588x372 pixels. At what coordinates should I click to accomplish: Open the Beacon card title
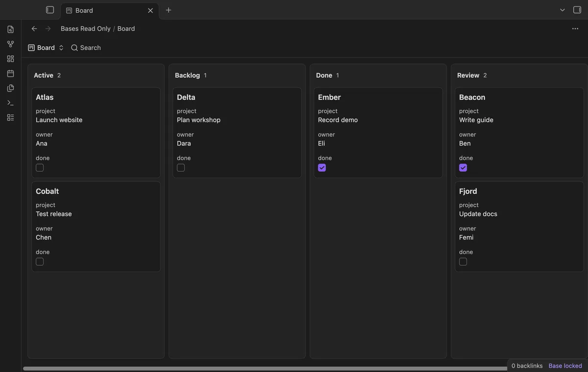coord(472,97)
